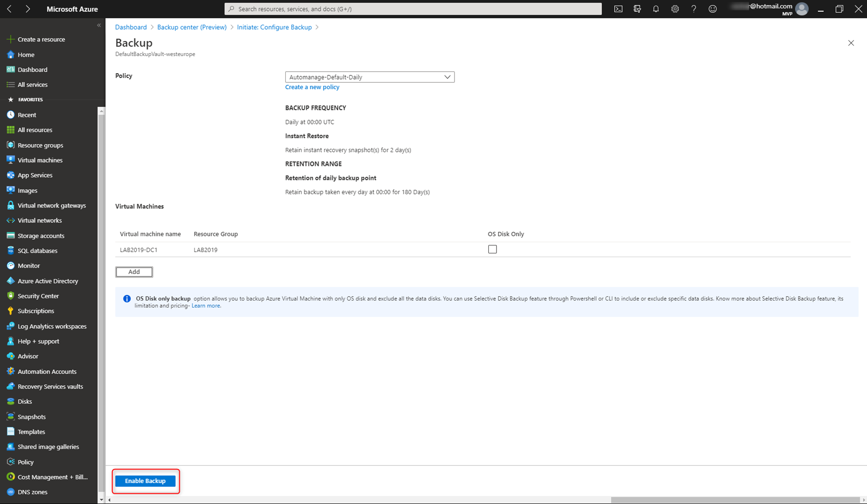Collapse the left sidebar menu

(99, 25)
